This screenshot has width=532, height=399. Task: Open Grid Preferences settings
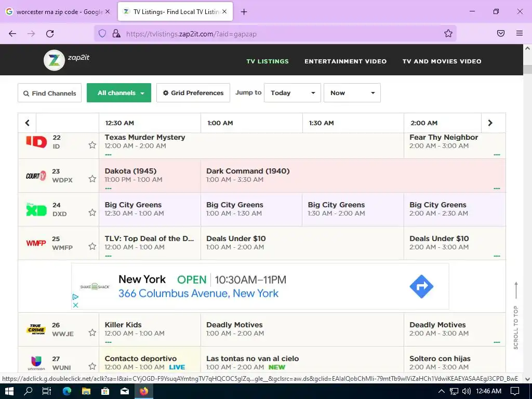(193, 93)
